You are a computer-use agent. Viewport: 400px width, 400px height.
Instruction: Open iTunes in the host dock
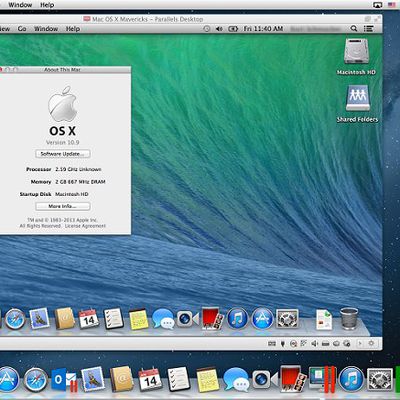[351, 379]
